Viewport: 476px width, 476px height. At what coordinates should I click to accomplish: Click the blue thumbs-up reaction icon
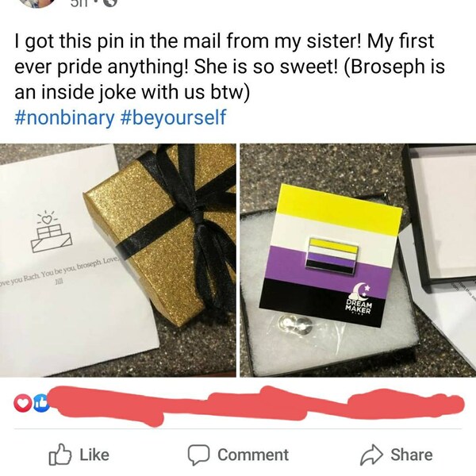coord(40,403)
